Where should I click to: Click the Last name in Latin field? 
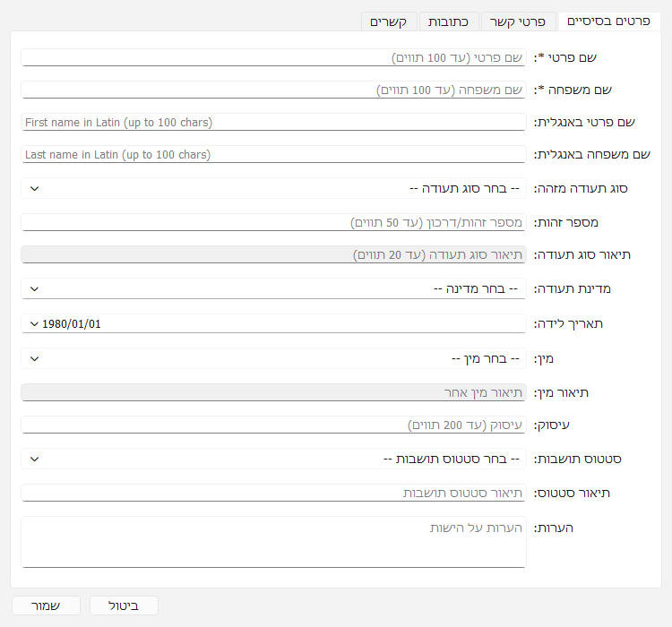pyautogui.click(x=273, y=154)
